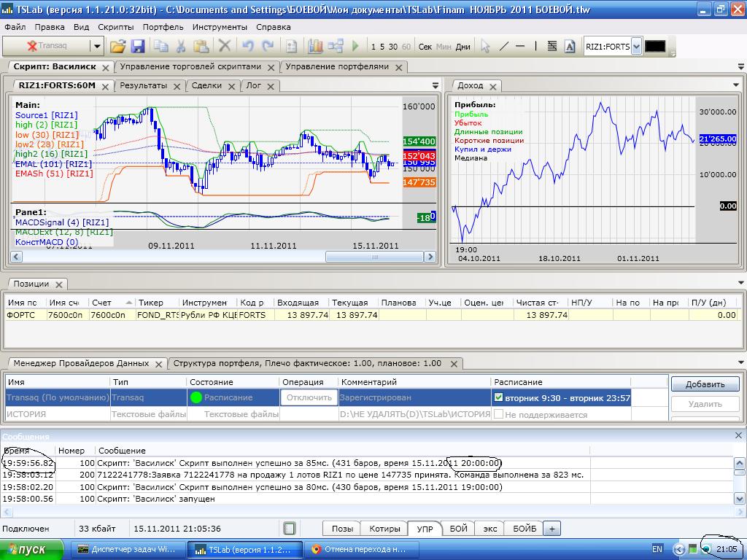Switch to the Сделки tab
Image resolution: width=747 pixels, height=560 pixels.
tap(206, 85)
